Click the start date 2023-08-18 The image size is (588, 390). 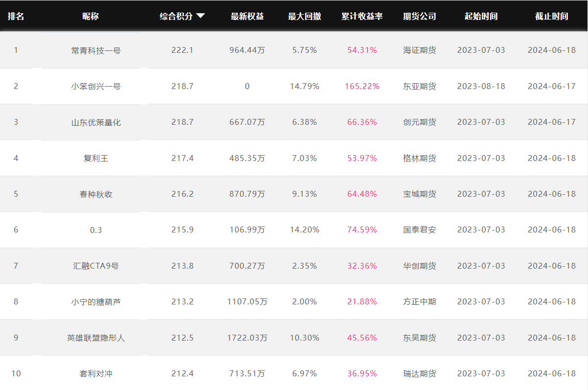coord(481,86)
